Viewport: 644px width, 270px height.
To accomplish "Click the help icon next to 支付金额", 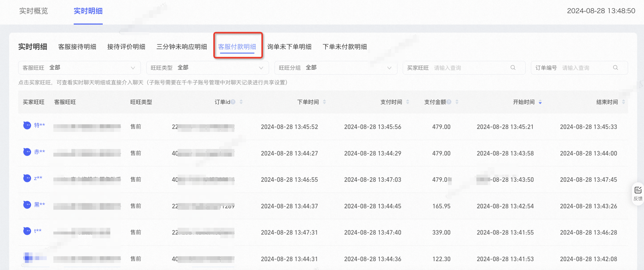I will point(449,102).
